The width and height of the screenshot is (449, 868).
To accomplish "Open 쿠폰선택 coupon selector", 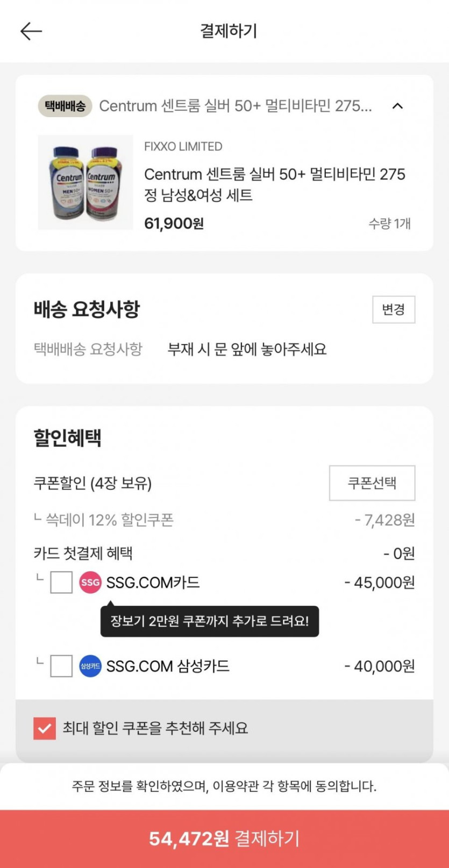I will coord(372,483).
